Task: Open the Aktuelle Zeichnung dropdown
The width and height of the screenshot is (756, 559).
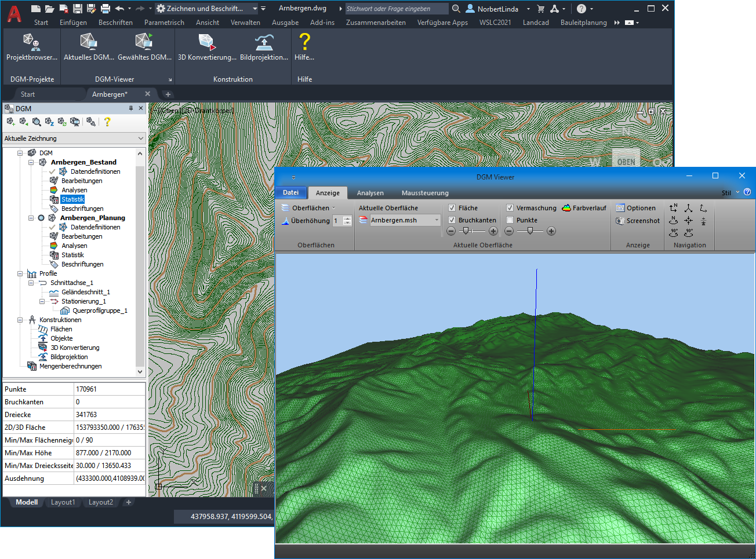Action: click(x=140, y=138)
